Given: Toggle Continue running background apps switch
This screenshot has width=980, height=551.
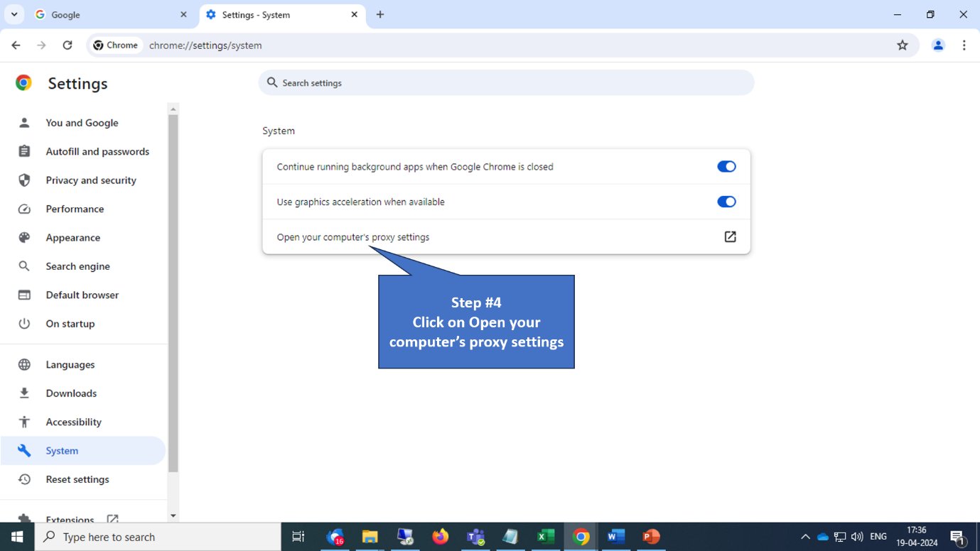Looking at the screenshot, I should coord(726,167).
